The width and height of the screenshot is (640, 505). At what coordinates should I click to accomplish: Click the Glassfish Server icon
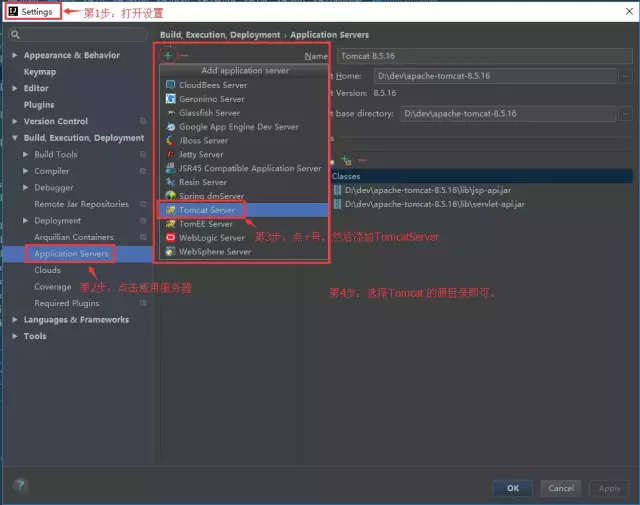(x=171, y=113)
